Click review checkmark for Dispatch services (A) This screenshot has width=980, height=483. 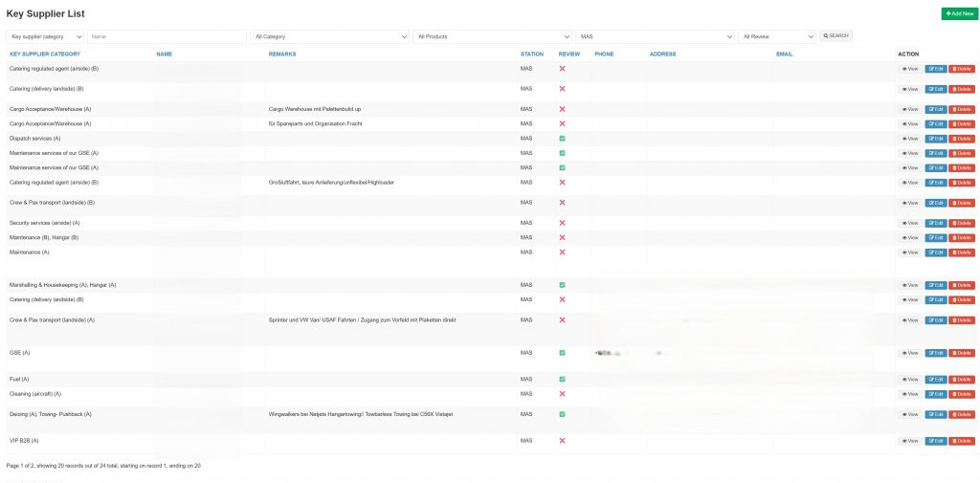point(562,139)
